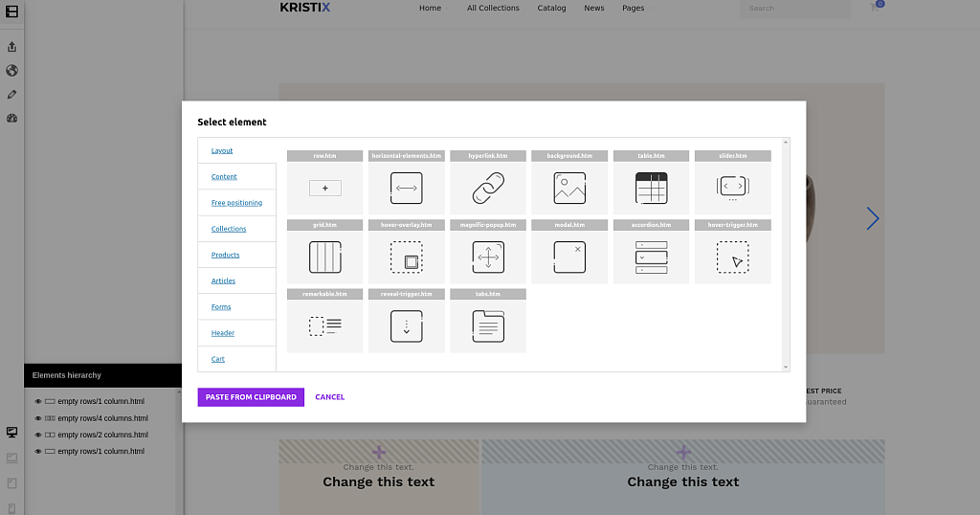Open the Products category tab

click(225, 256)
